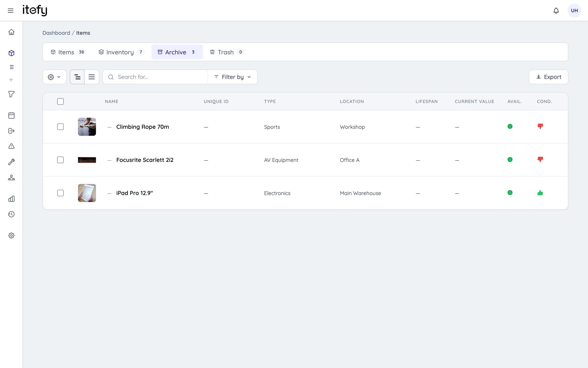Go to Dashboard breadcrumb link

tap(56, 33)
